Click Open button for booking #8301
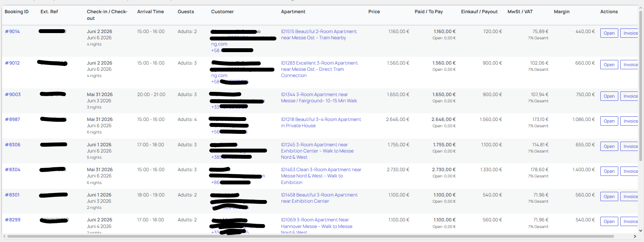The height and width of the screenshot is (242, 644). (609, 196)
